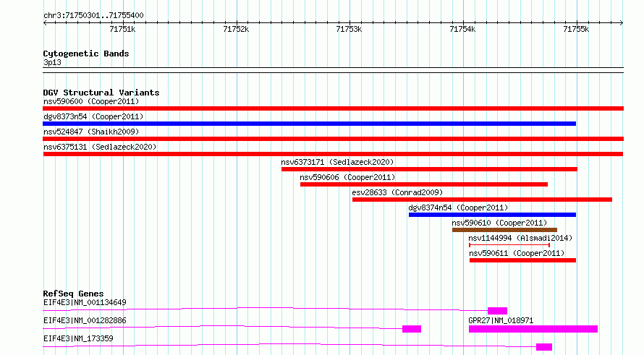
Task: Click the nsv590600 (Cooper2011) variant bar
Action: pyautogui.click(x=333, y=108)
